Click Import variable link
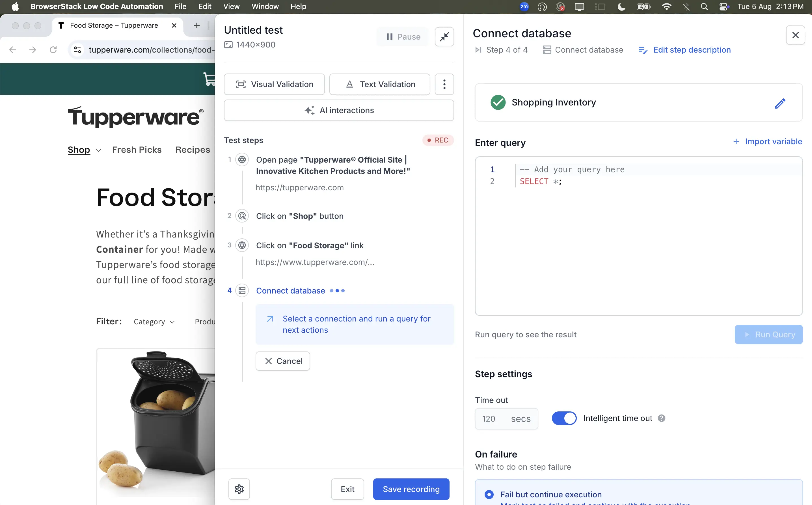Screen dimensions: 812x505 pyautogui.click(x=768, y=142)
